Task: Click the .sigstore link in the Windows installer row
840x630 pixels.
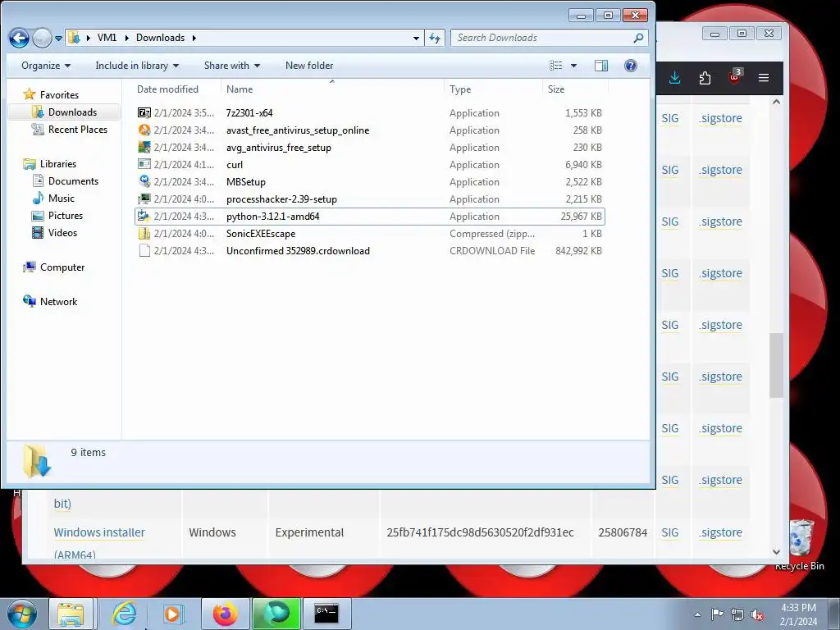Action: [x=720, y=532]
